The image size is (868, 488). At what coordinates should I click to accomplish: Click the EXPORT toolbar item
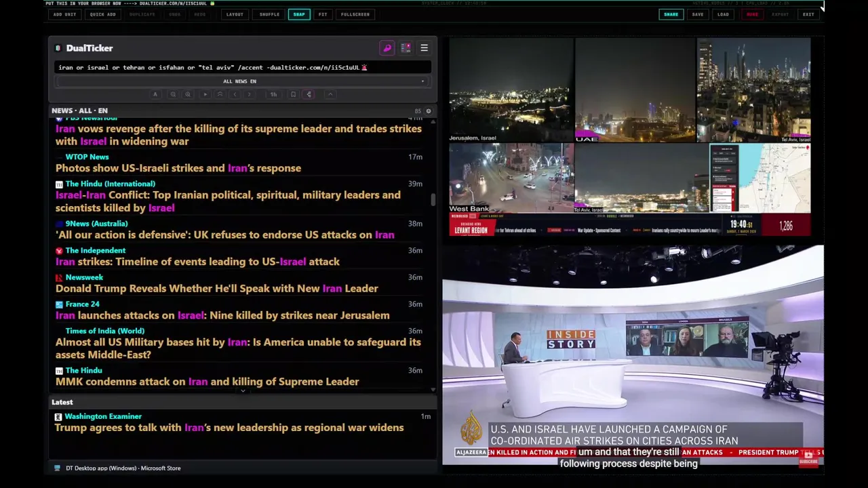780,14
